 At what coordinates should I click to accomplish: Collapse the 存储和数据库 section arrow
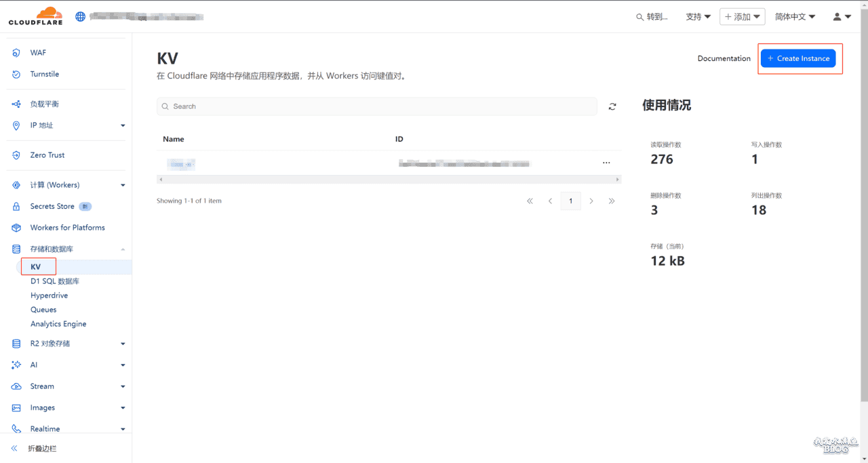123,249
